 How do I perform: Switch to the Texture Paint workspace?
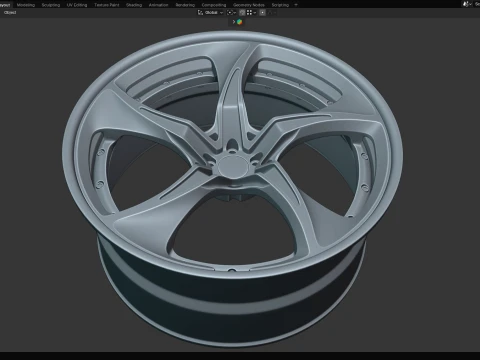pyautogui.click(x=107, y=5)
